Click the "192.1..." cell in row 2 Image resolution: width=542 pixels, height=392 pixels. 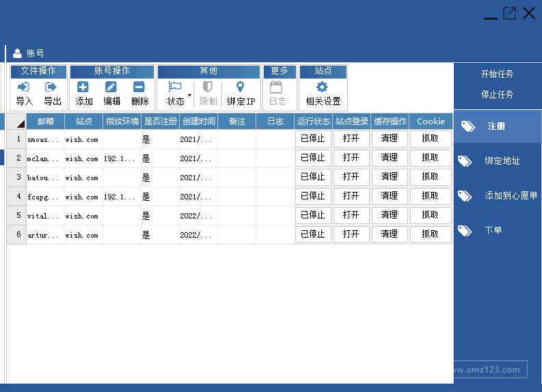122,158
